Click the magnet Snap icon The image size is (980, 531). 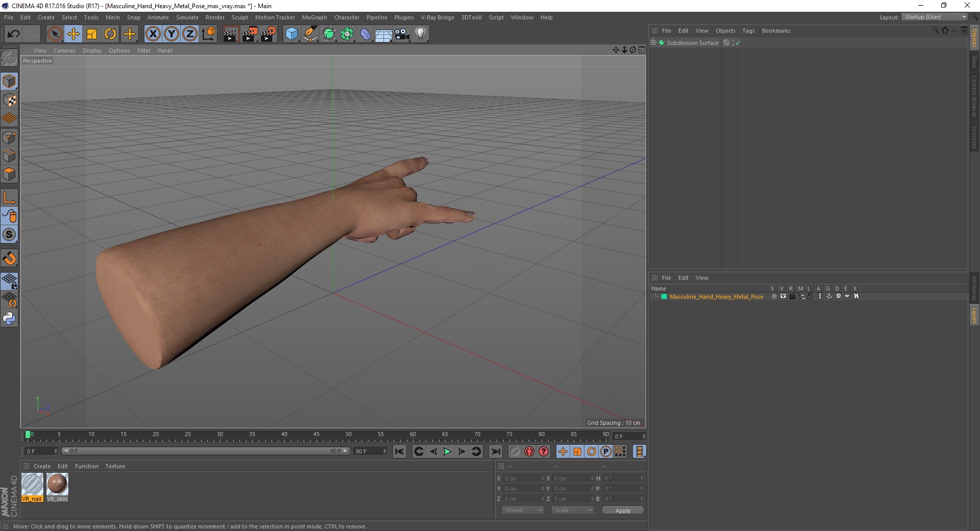9,258
